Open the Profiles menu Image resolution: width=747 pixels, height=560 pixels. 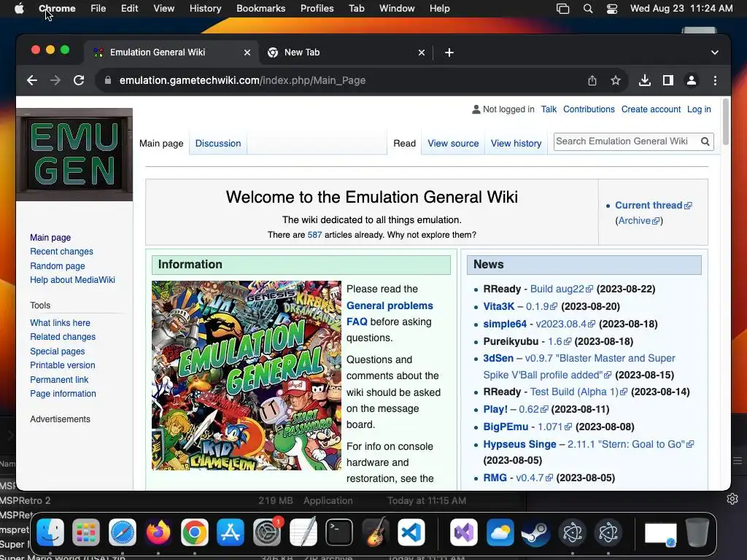317,8
